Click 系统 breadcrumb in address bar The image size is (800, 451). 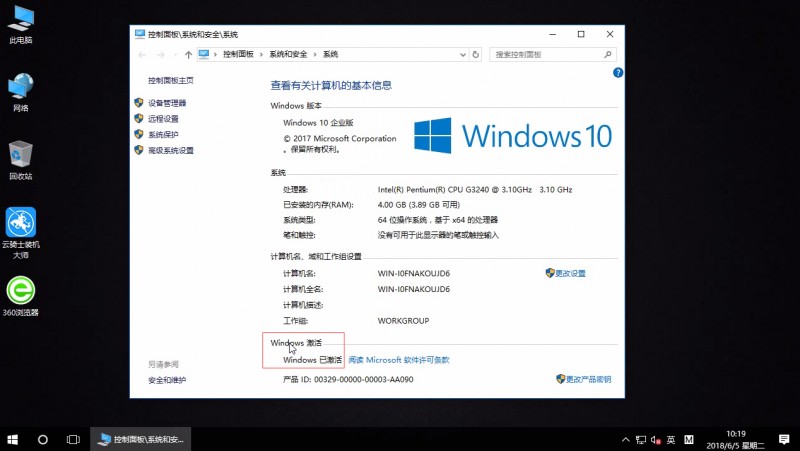coord(331,54)
